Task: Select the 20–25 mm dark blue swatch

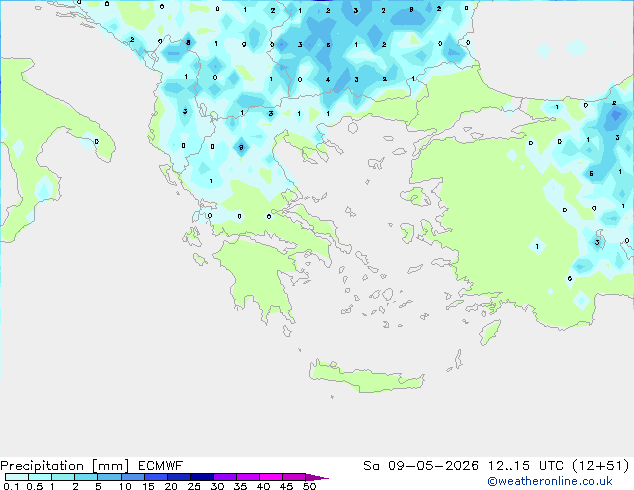Action: [179, 477]
